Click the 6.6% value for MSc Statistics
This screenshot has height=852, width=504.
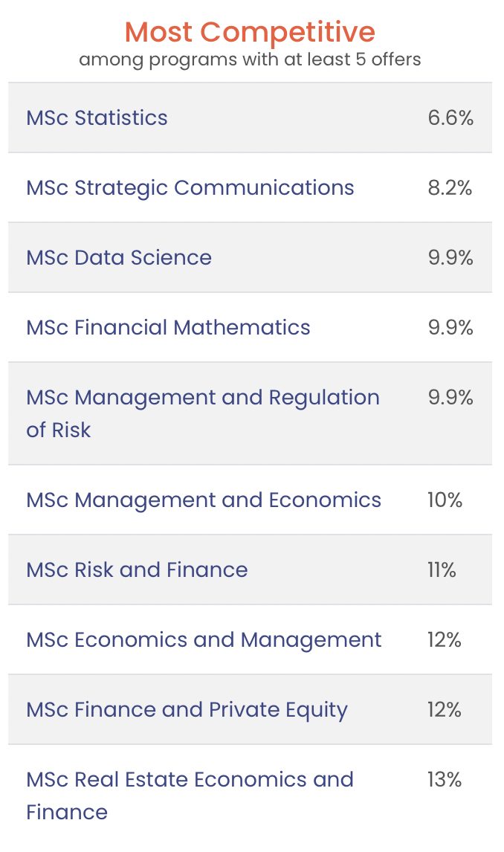(x=450, y=118)
